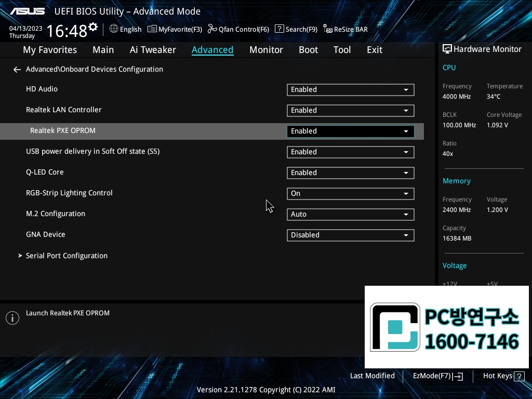532x399 pixels.
Task: Click the 04/13/2023 date
Action: point(26,29)
